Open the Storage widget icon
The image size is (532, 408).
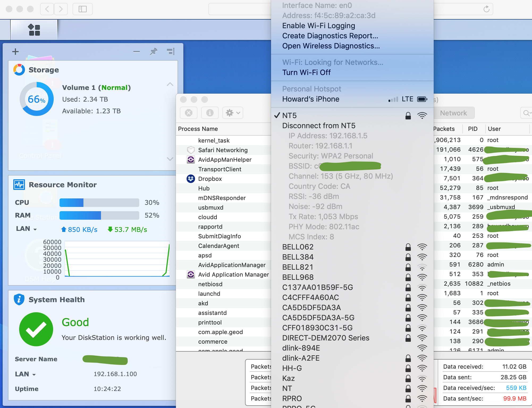tap(19, 70)
